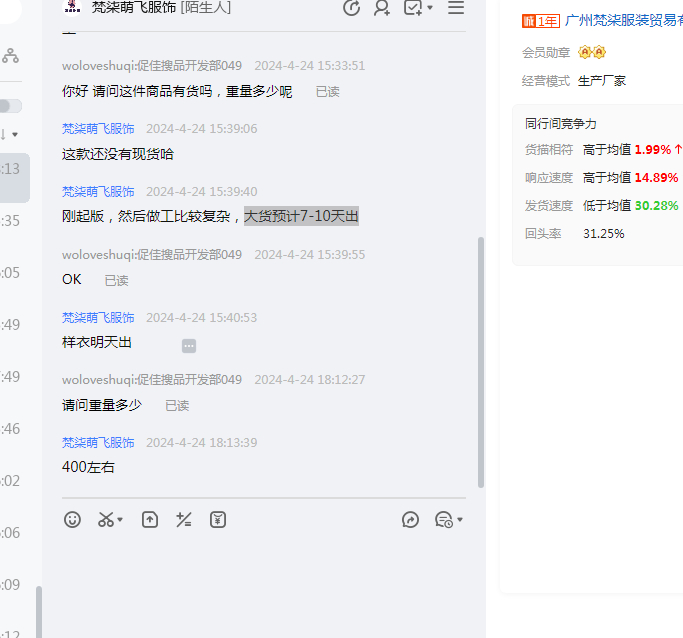Expand the dropdown arrow beside the scissors icon
This screenshot has height=638, width=683.
pyautogui.click(x=121, y=520)
